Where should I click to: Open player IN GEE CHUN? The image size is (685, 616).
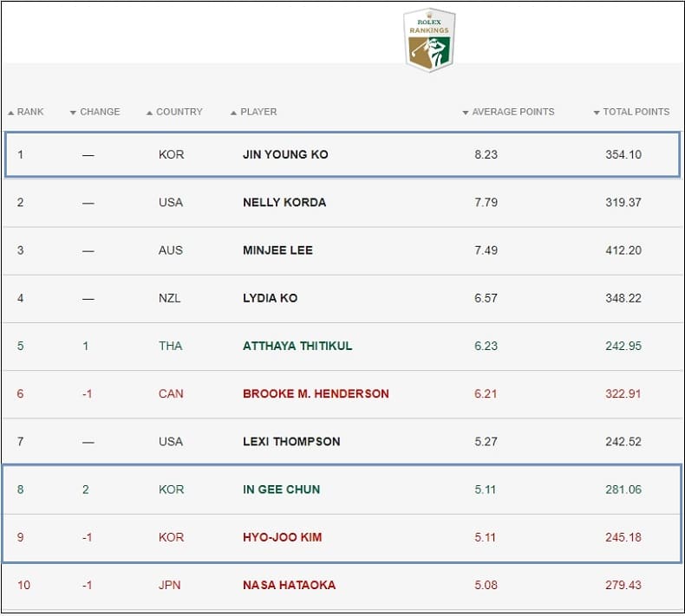click(281, 490)
